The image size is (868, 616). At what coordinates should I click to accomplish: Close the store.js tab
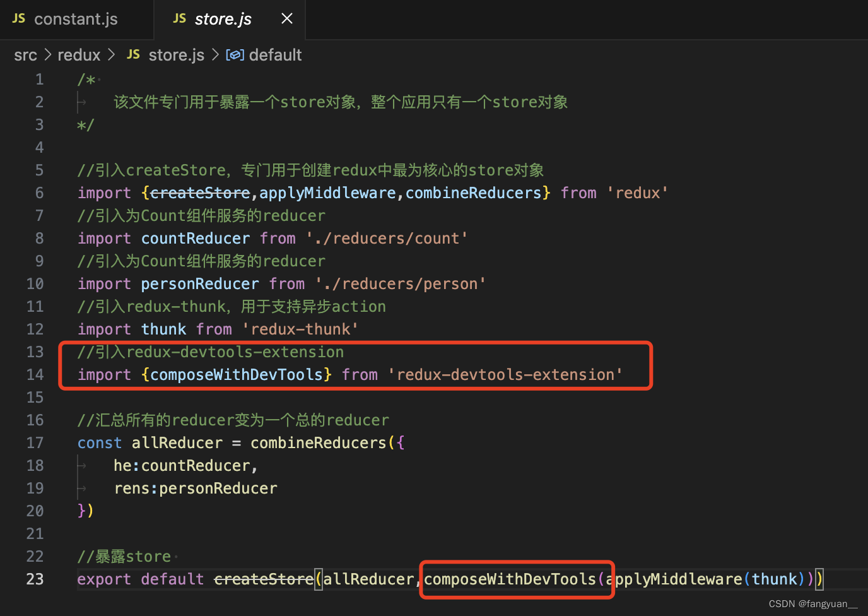point(287,19)
